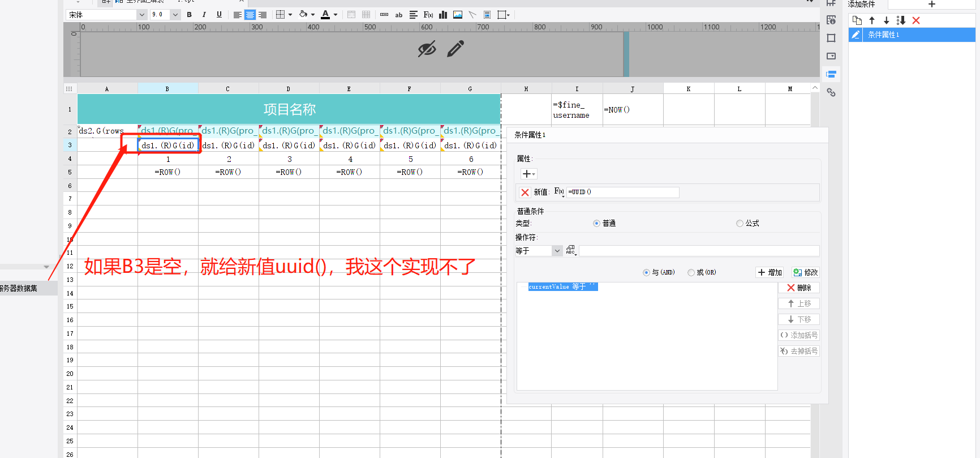Open the font size 9.0 dropdown
980x458 pixels.
click(175, 15)
